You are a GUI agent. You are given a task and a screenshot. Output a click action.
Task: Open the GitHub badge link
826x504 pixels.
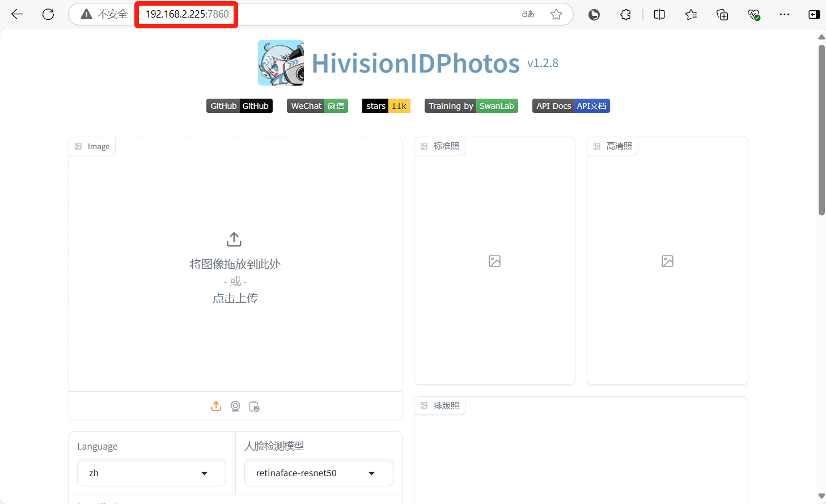(239, 106)
